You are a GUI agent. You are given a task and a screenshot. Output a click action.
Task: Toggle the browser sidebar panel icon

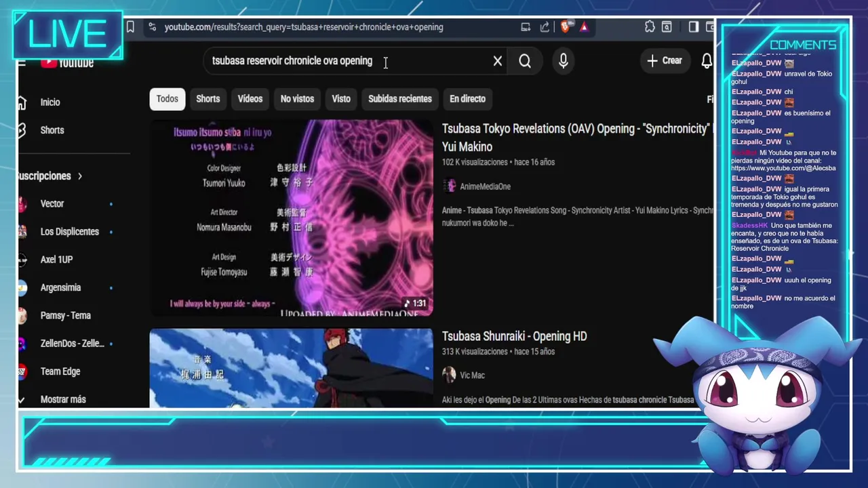point(693,27)
